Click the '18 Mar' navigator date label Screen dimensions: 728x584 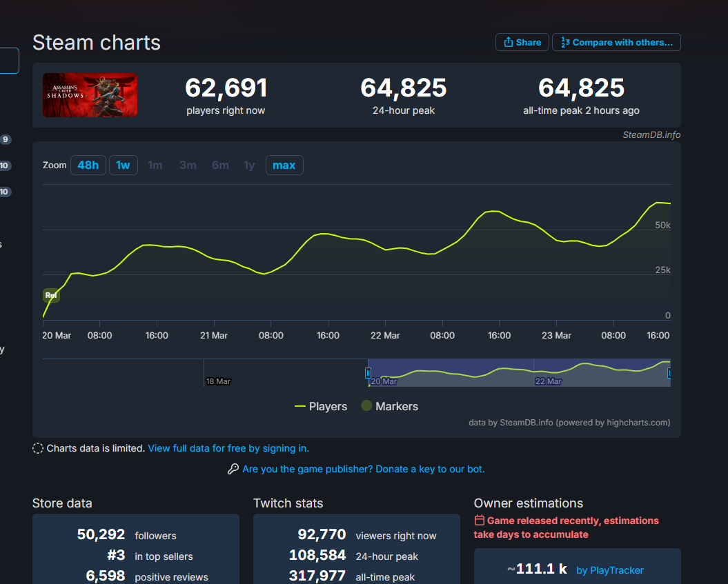pos(218,381)
